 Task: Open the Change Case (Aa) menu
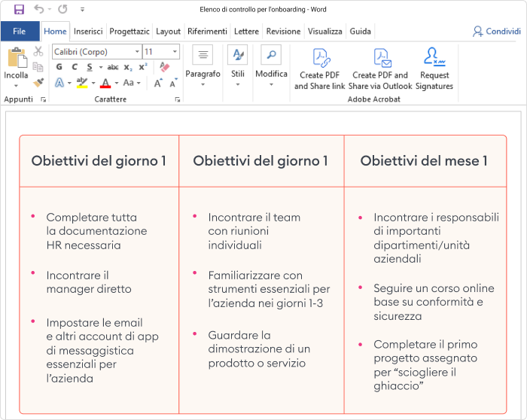pyautogui.click(x=132, y=82)
